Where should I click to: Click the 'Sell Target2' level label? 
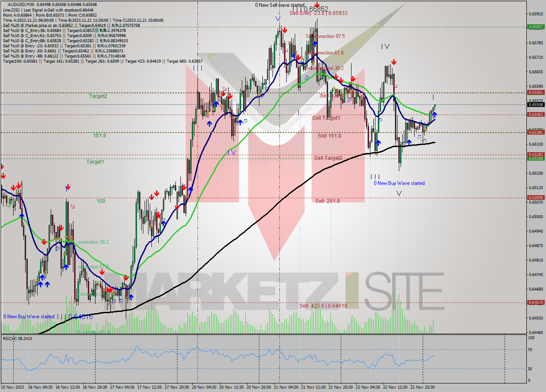point(328,158)
